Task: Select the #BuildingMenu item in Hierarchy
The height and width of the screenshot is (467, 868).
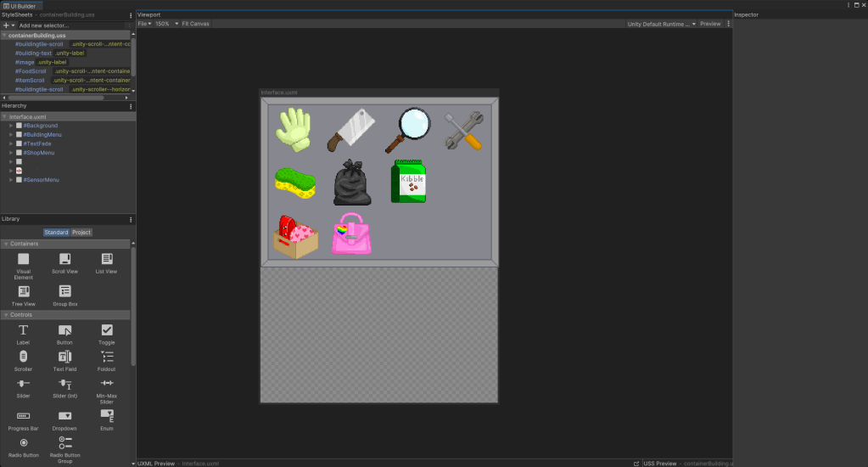Action: 42,135
